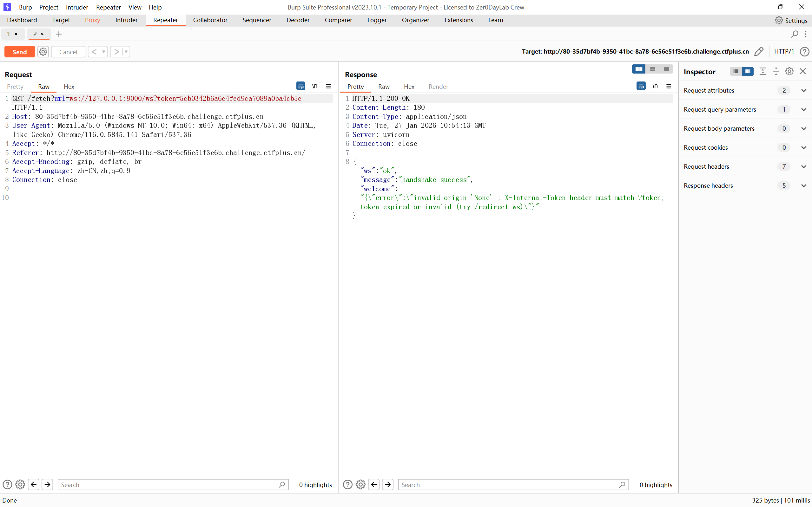Click the Send request button

19,52
